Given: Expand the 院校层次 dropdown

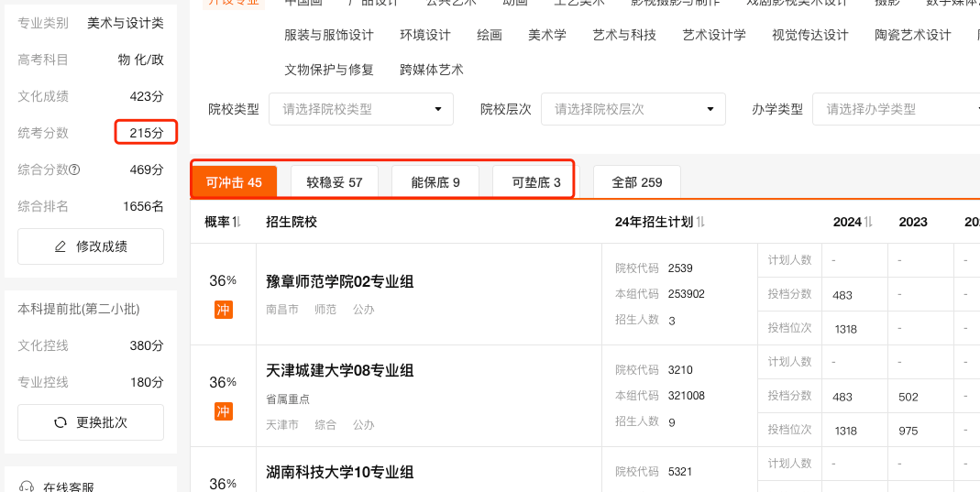Looking at the screenshot, I should [633, 109].
